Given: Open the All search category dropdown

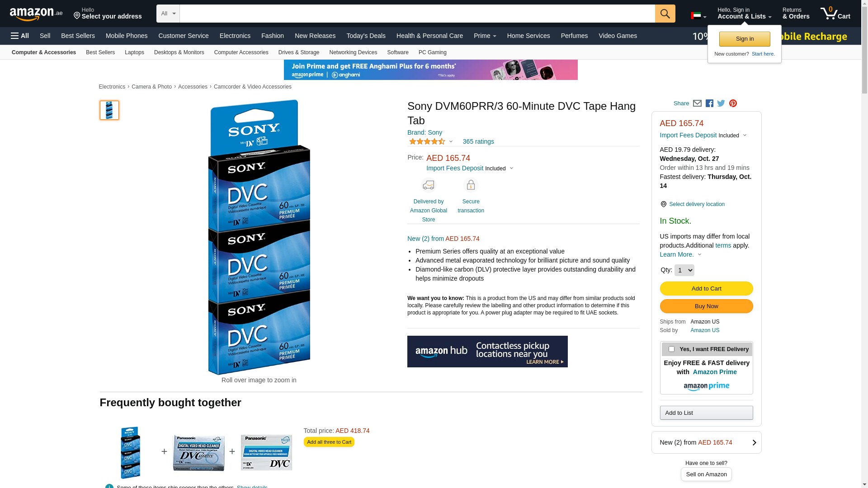Looking at the screenshot, I should tap(168, 14).
